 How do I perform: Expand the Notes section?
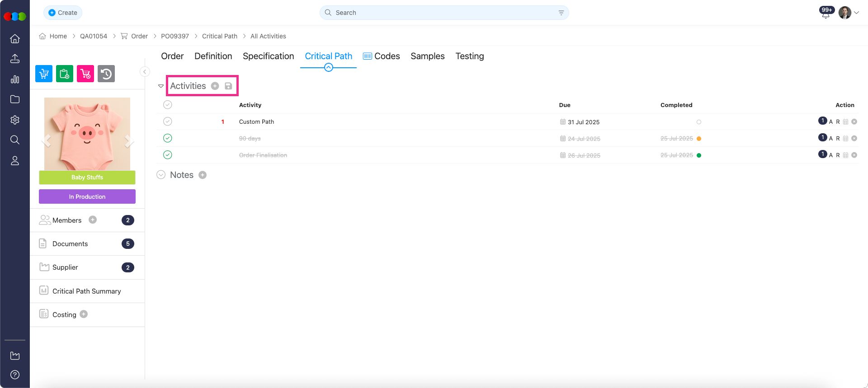(x=161, y=175)
